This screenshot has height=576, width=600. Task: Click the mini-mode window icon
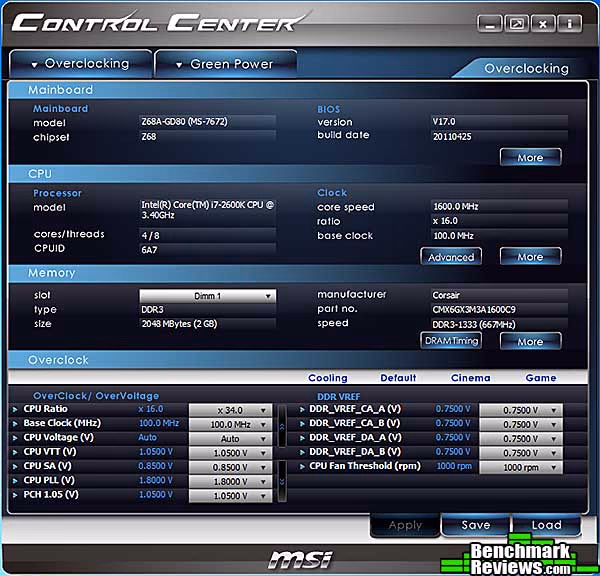[517, 24]
